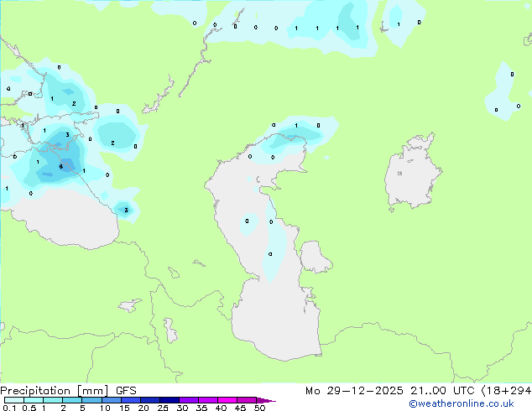Click the 5–10 mm legend swatch
The image size is (532, 411).
coord(91,400)
